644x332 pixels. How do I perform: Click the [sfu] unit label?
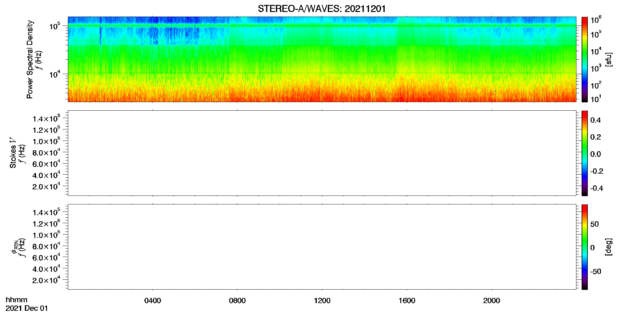[x=608, y=59]
